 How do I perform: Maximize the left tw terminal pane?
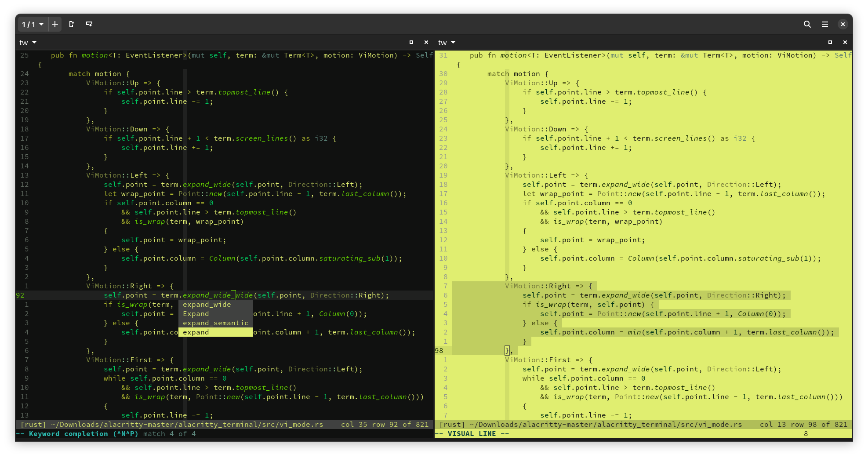[411, 42]
